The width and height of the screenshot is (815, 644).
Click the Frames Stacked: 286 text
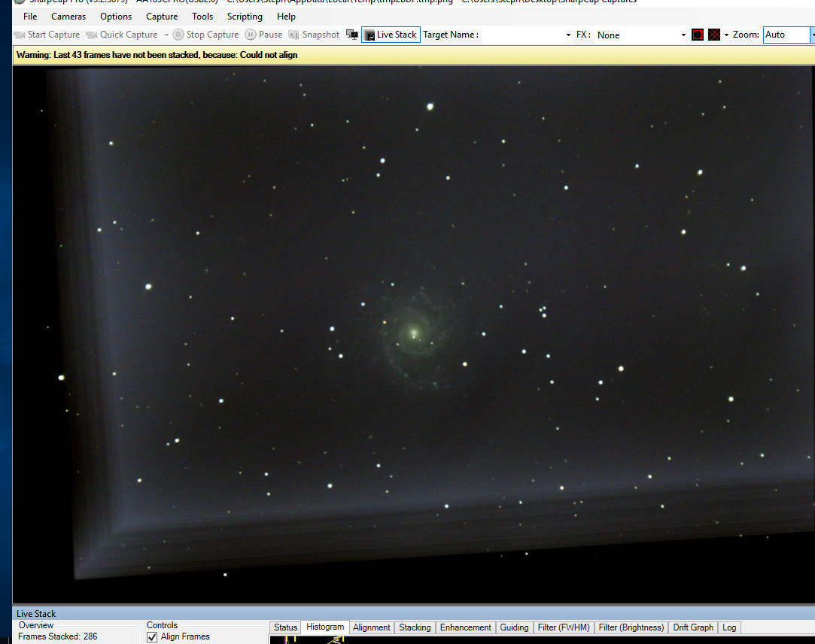pos(58,636)
